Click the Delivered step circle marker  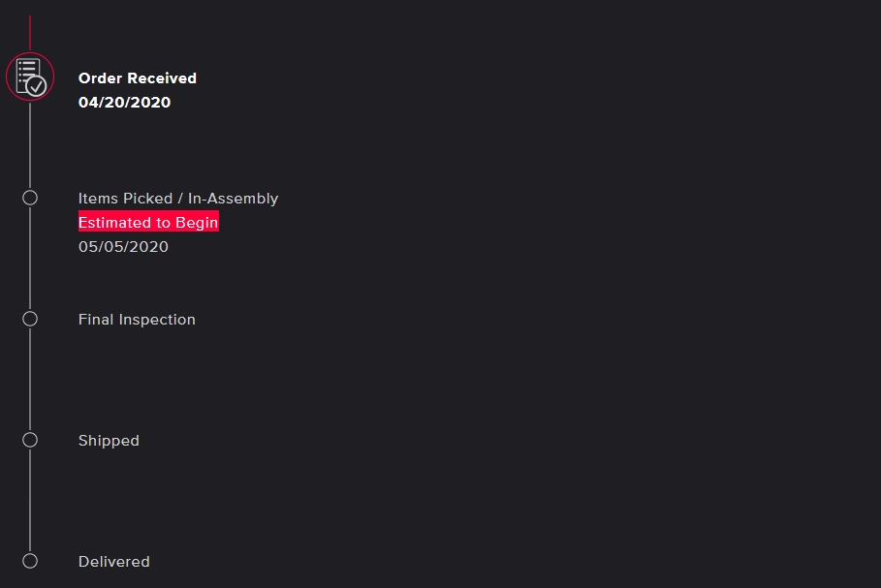[30, 561]
